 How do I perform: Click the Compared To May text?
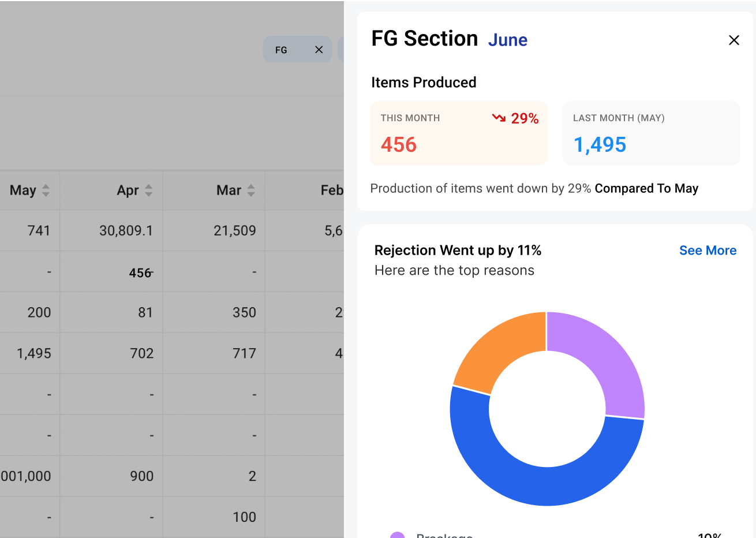point(646,189)
